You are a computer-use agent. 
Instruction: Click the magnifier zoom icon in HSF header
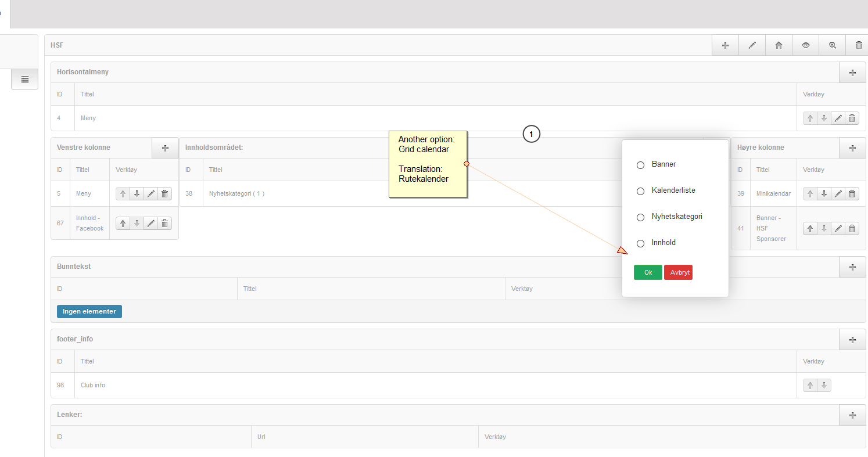(x=832, y=45)
